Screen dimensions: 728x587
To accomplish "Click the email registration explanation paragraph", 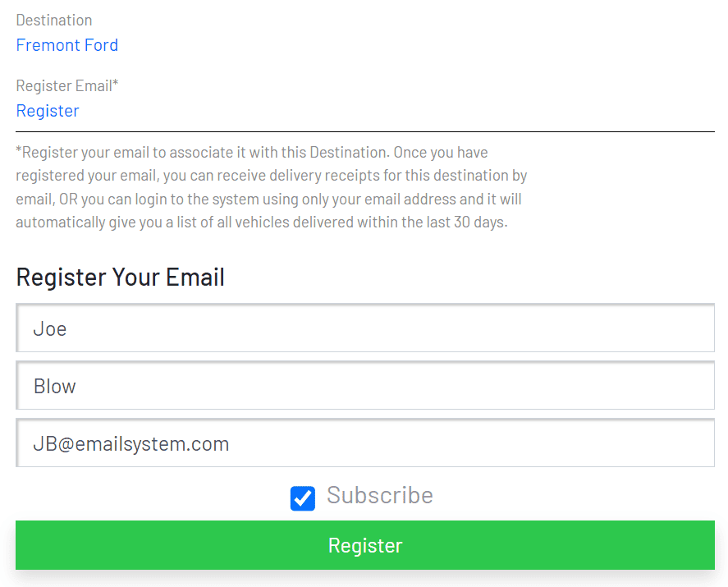I will click(271, 187).
